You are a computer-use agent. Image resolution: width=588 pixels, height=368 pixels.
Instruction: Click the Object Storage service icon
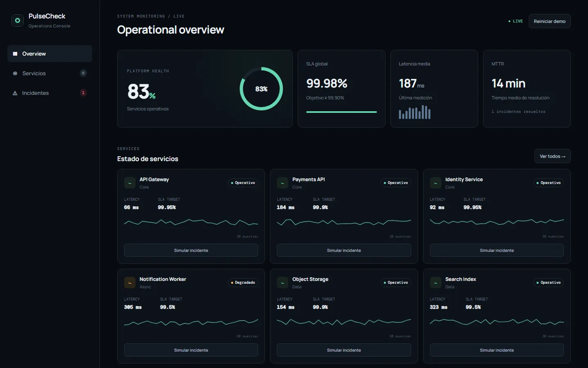[283, 283]
